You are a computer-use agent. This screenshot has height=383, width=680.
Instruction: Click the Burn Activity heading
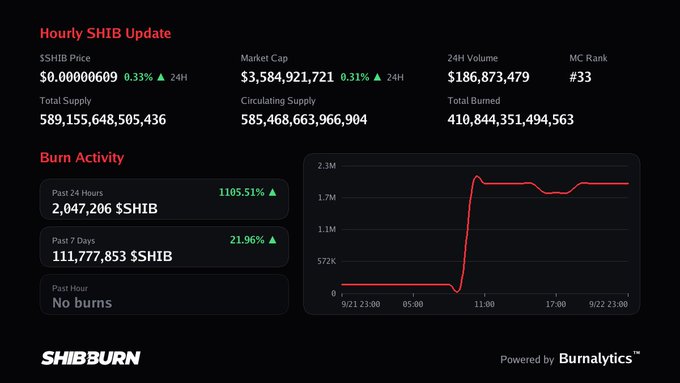pyautogui.click(x=82, y=157)
